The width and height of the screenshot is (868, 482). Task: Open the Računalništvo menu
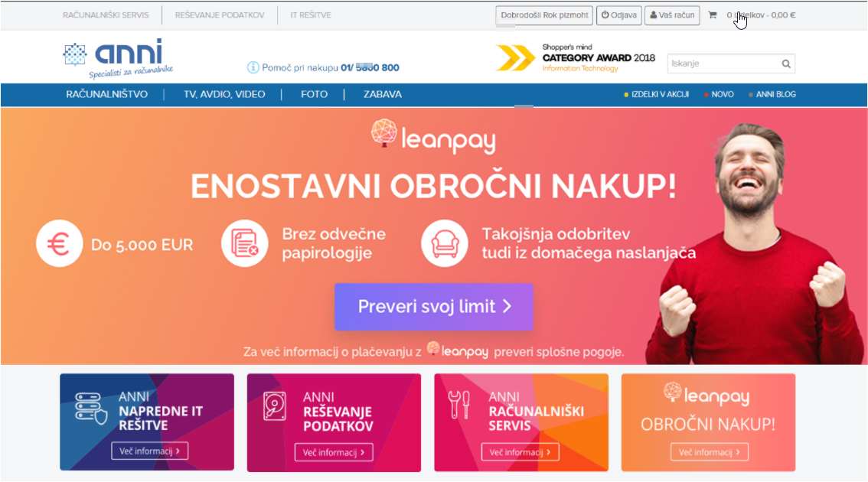tap(107, 95)
